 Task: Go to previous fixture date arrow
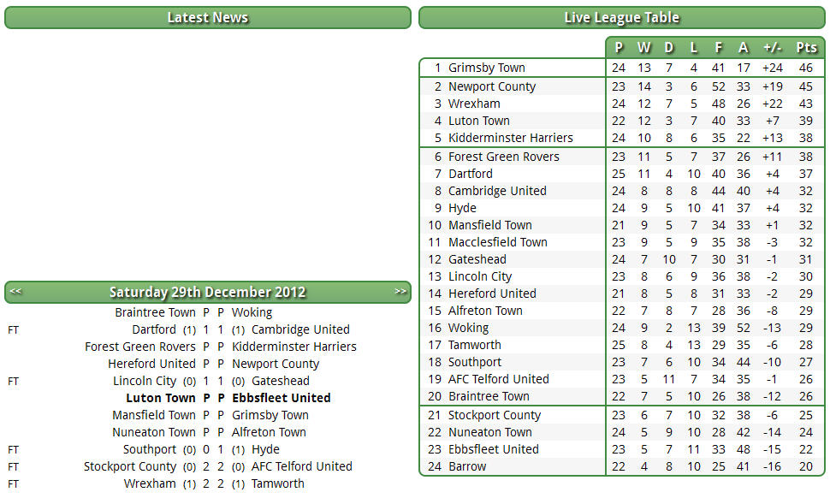(x=15, y=291)
